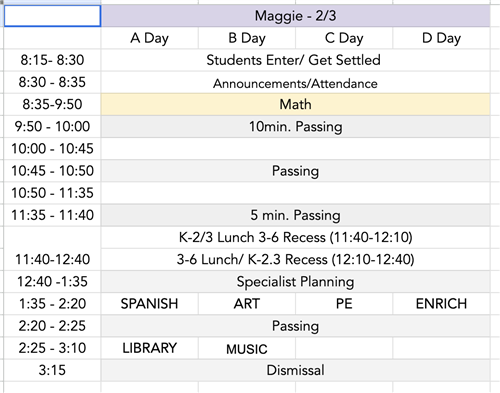This screenshot has width=500, height=393.
Task: Select the SPANISH cell
Action: click(149, 304)
